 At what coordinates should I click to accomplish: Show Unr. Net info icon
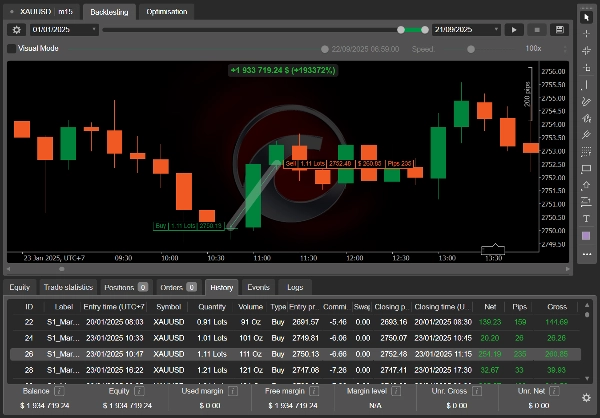(x=554, y=391)
